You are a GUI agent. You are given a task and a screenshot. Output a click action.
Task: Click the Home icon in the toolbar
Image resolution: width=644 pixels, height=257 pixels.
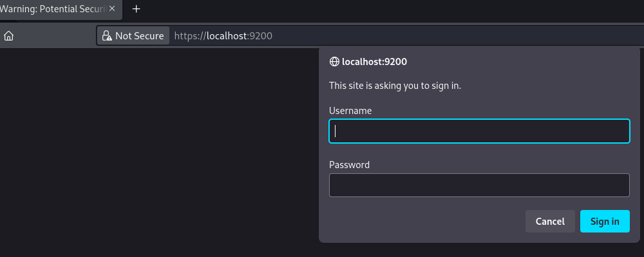[x=8, y=36]
